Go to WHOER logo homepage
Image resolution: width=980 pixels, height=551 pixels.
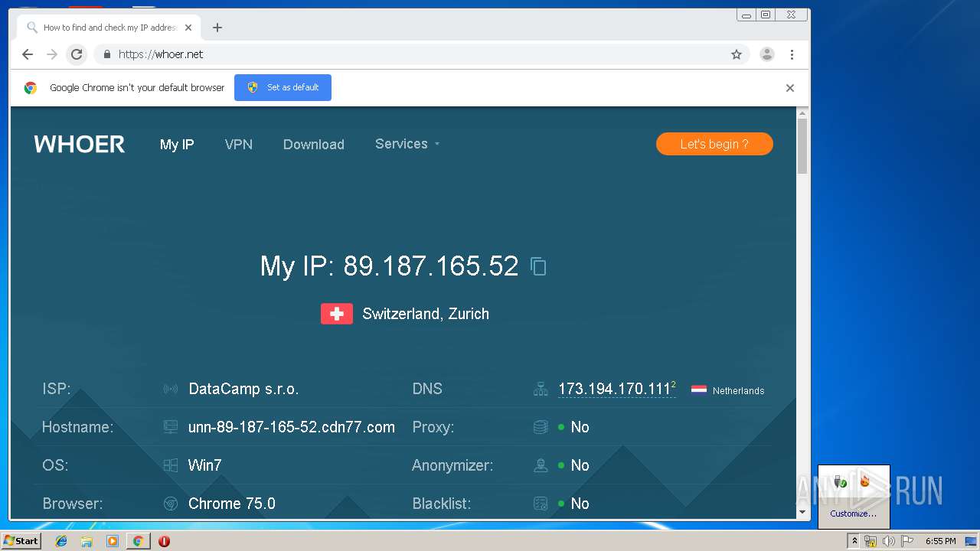click(x=79, y=144)
